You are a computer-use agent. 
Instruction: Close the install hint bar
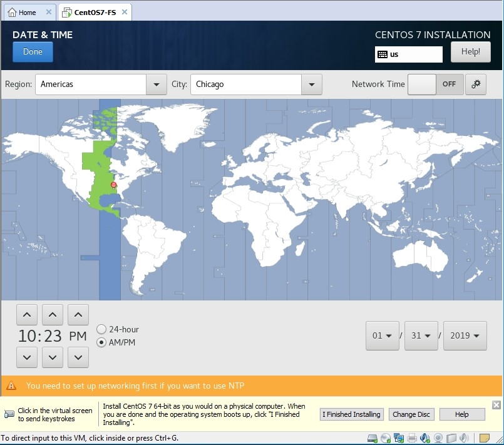(x=496, y=405)
